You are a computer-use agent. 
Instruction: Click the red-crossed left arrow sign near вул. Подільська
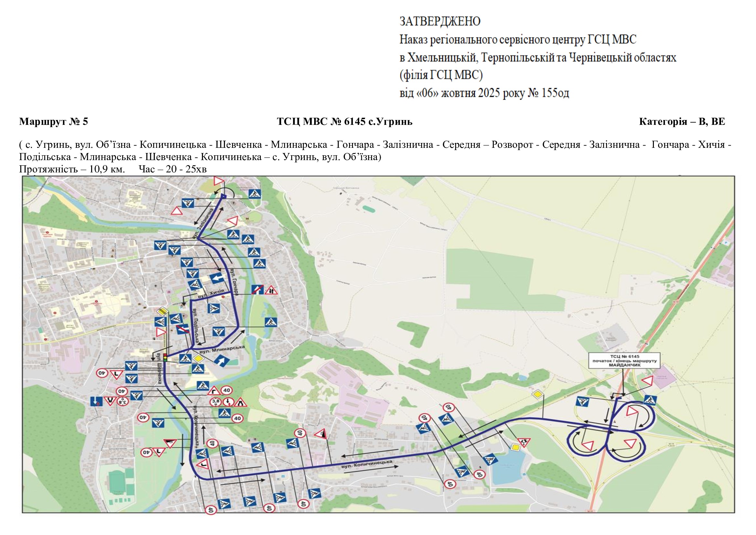[x=183, y=329]
